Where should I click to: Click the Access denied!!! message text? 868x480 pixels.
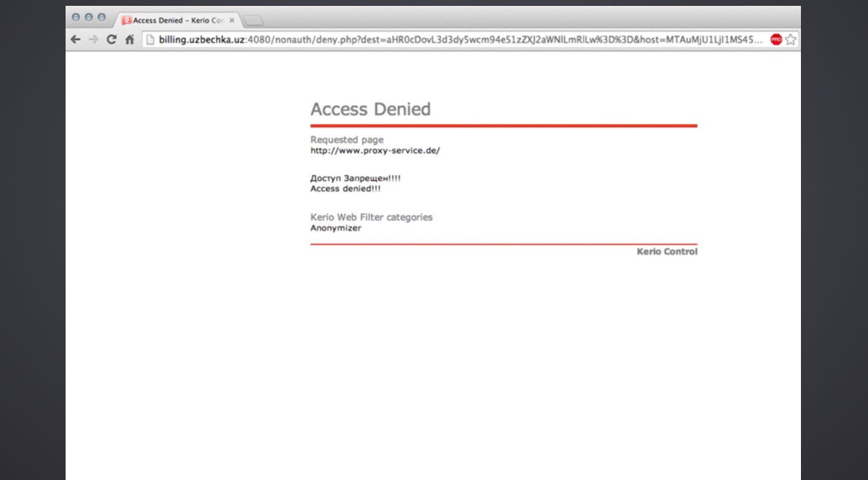(x=345, y=188)
